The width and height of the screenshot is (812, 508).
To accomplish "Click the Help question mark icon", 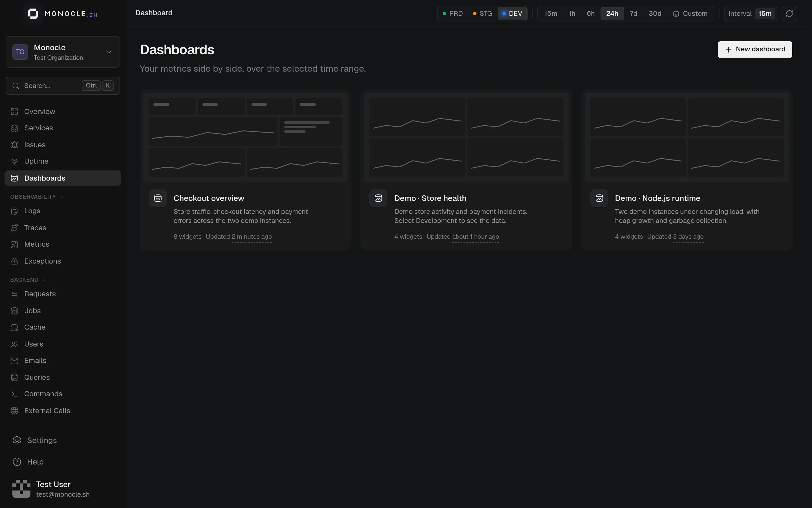I will pos(17,462).
